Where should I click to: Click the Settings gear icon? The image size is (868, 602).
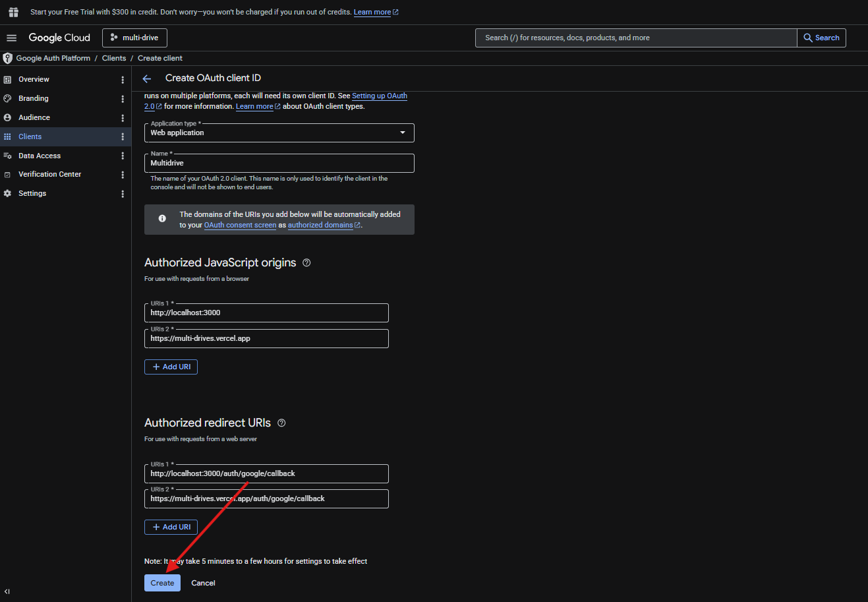tap(7, 193)
